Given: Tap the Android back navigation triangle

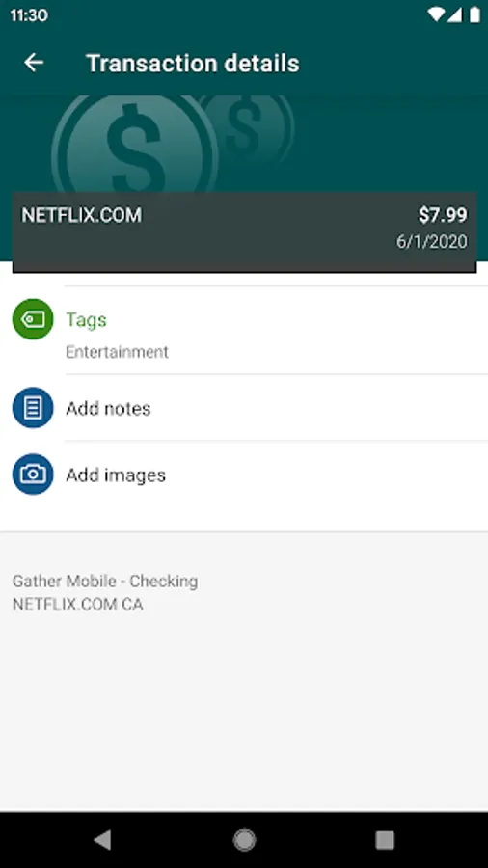Looking at the screenshot, I should pyautogui.click(x=102, y=840).
